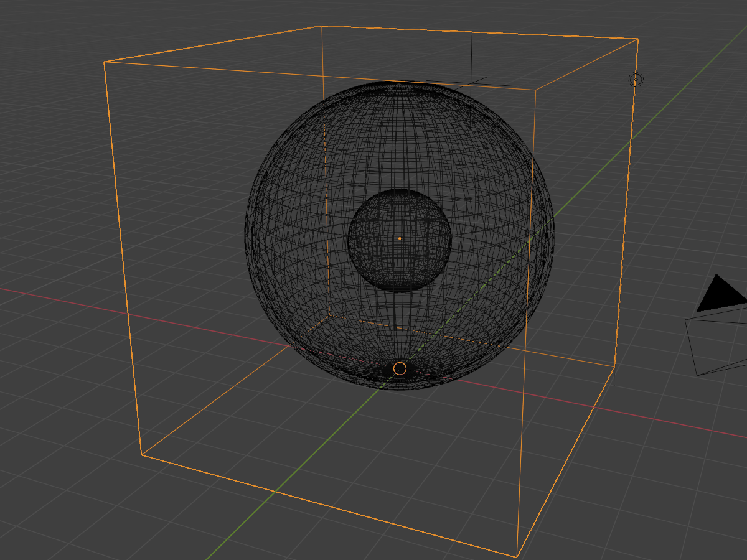
Task: Select the large outer wireframe sphere's left edge
Action: (x=247, y=230)
